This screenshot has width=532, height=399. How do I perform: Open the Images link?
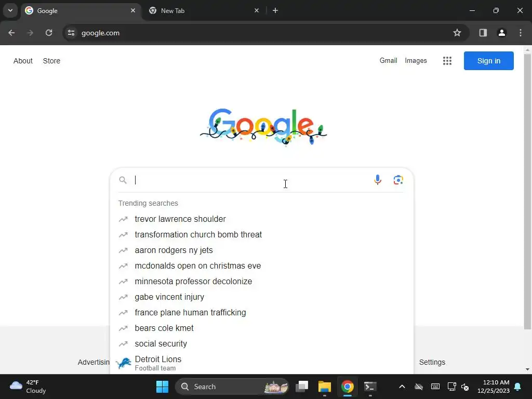pyautogui.click(x=416, y=60)
